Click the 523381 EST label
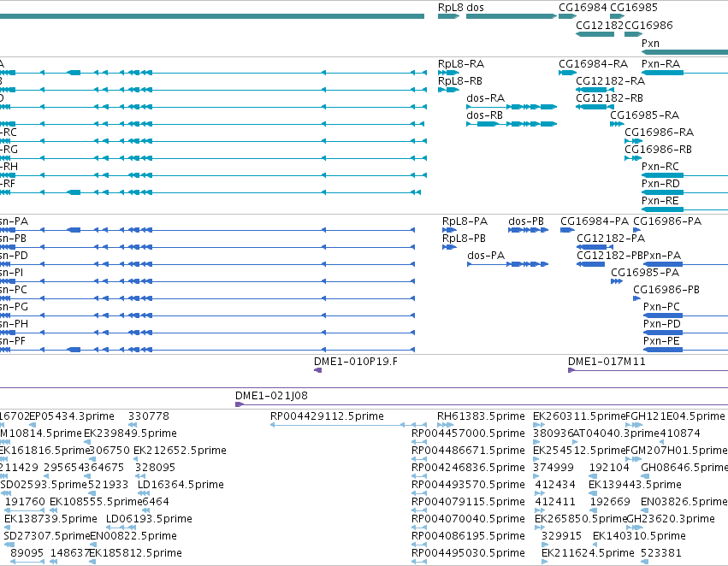 [661, 553]
